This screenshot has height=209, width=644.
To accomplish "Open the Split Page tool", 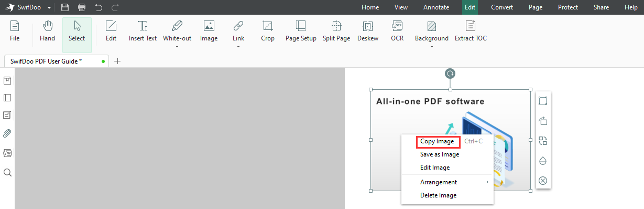I will tap(336, 32).
